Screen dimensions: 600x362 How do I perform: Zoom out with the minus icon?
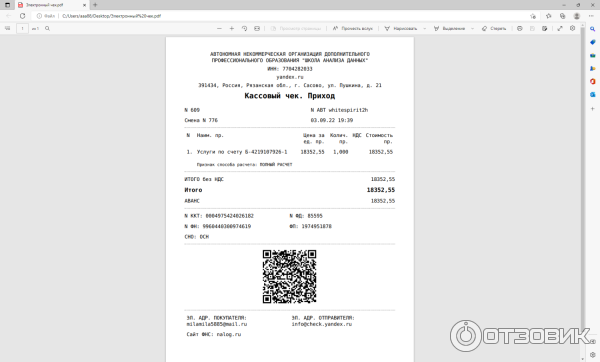[x=219, y=28]
